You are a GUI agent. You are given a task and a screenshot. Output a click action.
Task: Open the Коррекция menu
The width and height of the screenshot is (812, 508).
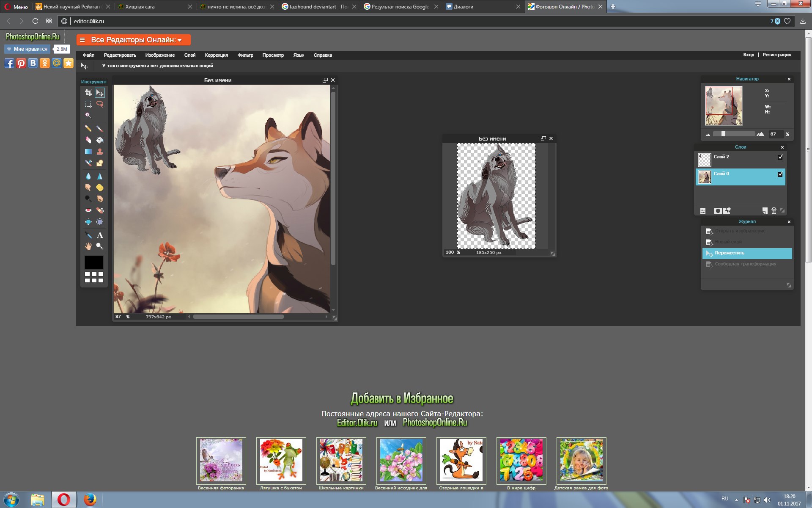point(217,55)
